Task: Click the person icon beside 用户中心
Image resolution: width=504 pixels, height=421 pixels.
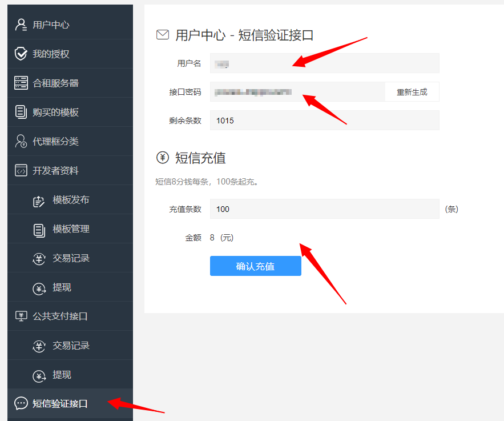Action: [21, 25]
